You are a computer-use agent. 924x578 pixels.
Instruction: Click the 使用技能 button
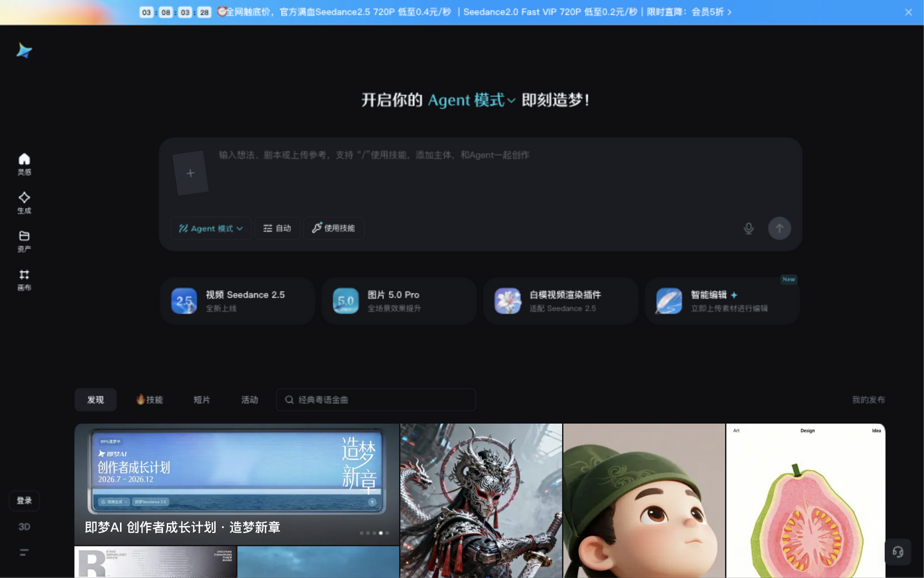(334, 228)
